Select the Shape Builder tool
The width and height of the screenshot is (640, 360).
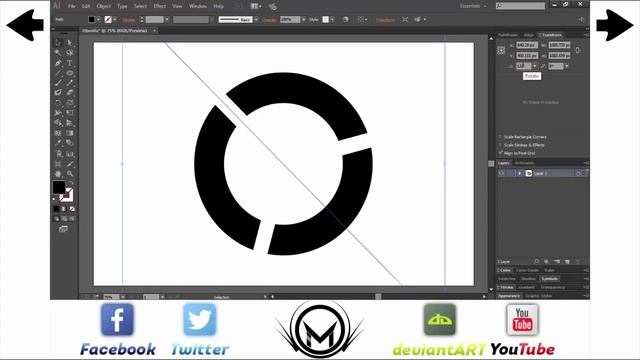(x=58, y=123)
